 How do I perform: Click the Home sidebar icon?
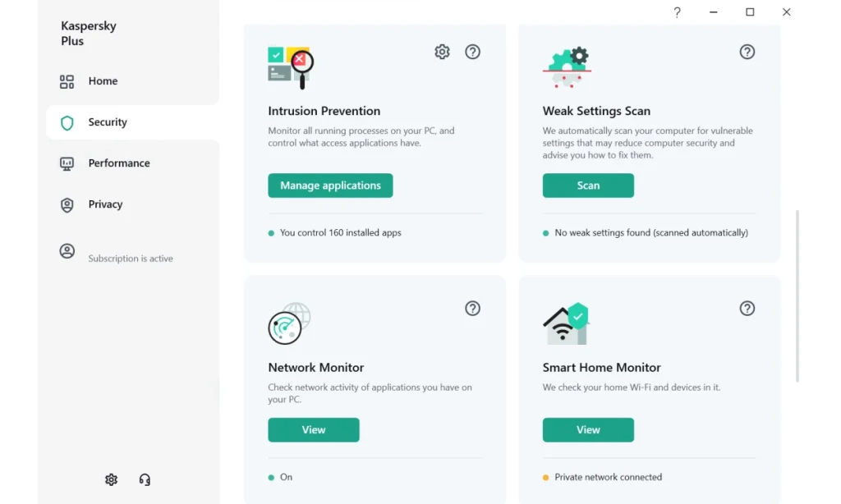click(66, 80)
